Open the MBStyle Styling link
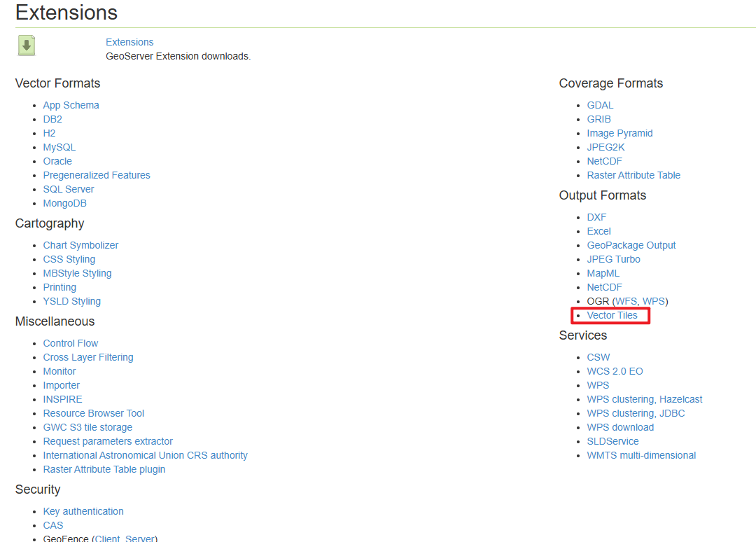756x542 pixels. 77,273
